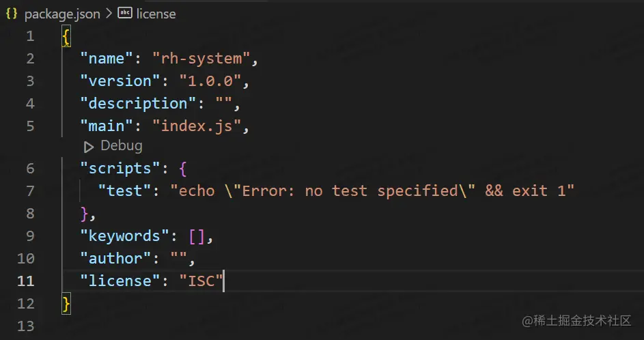Open the license breadcrumb item
The image size is (644, 340).
point(156,14)
